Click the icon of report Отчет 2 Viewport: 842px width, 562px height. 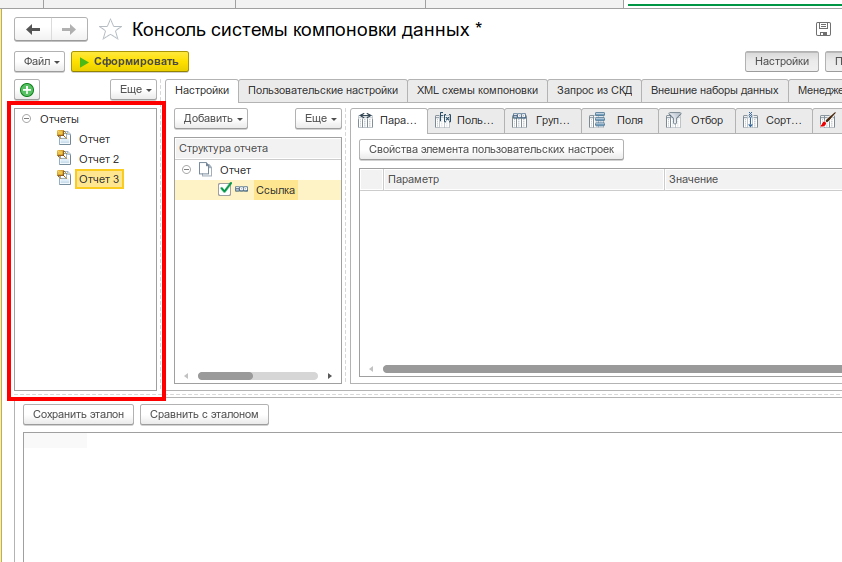pyautogui.click(x=64, y=158)
